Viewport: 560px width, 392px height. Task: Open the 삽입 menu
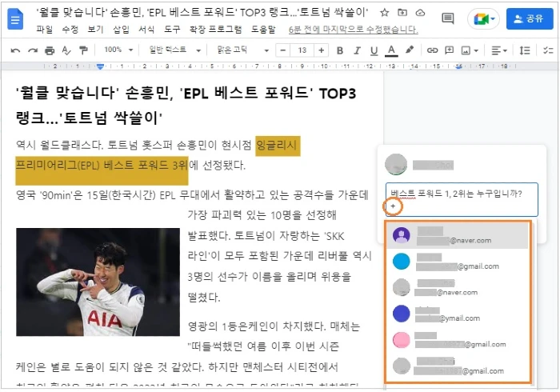point(121,30)
